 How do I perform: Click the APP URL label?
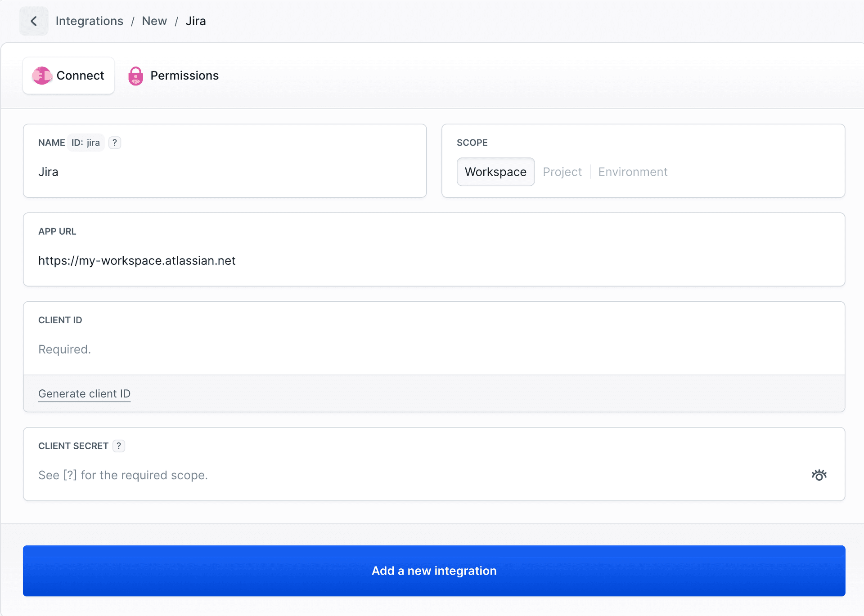pos(57,232)
